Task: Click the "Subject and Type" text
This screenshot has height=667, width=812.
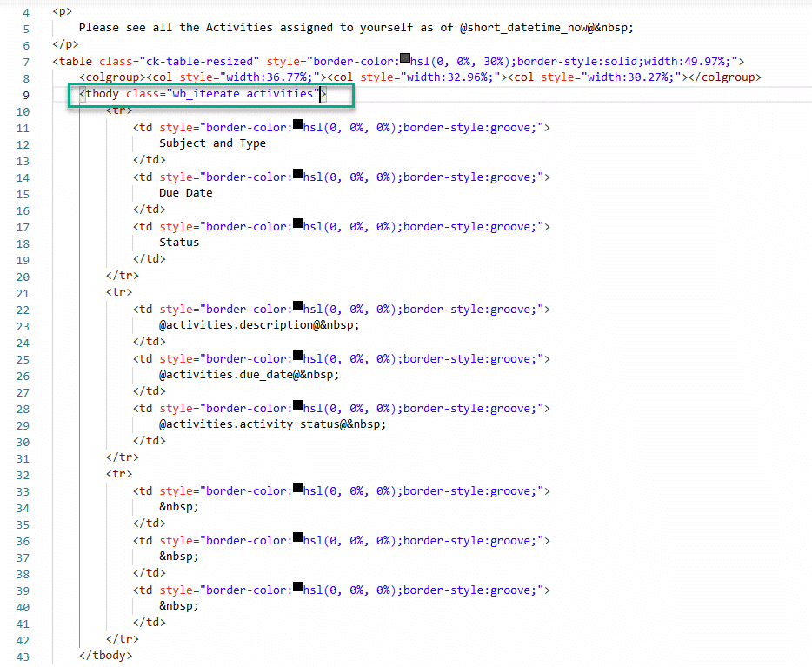Action: pos(212,143)
